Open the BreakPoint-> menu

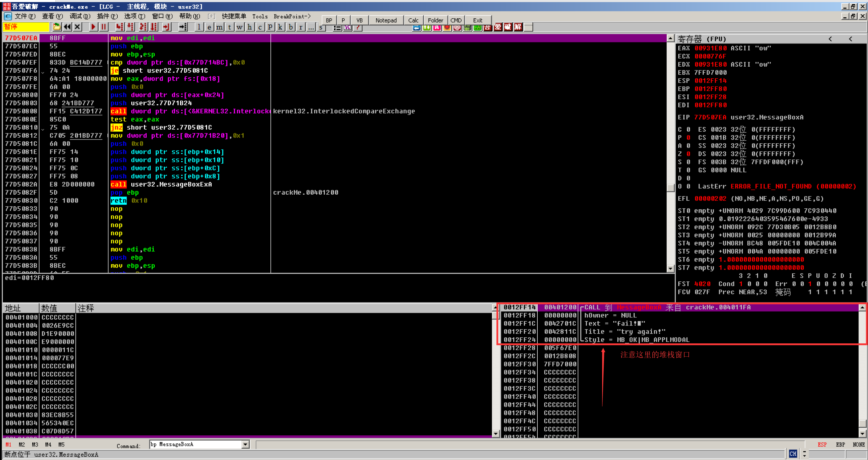(x=292, y=16)
